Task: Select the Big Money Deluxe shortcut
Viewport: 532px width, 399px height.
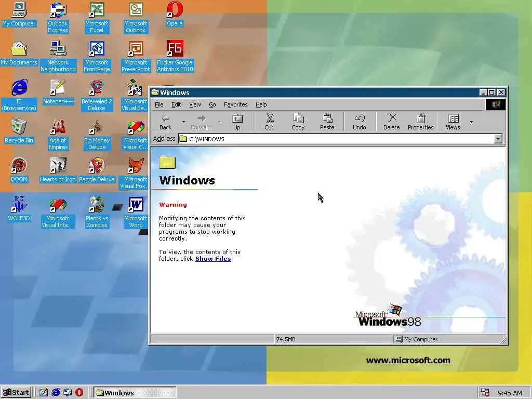Action: (x=97, y=135)
